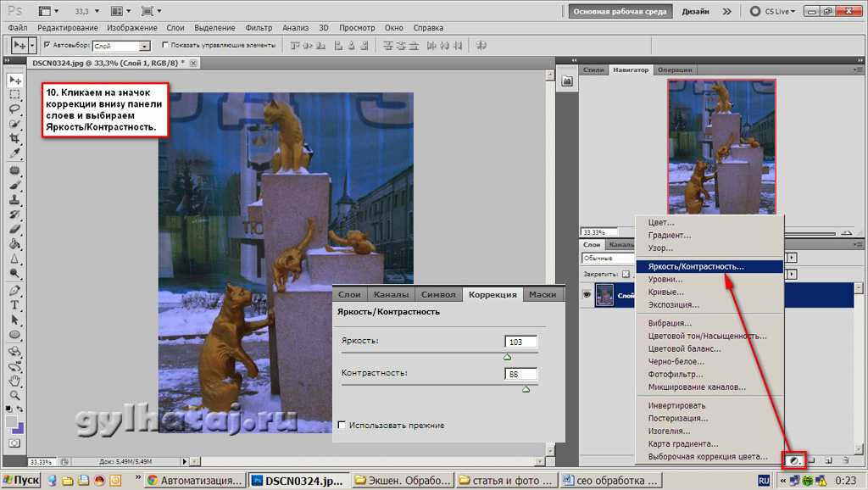Switch to the Маски tab

(542, 294)
